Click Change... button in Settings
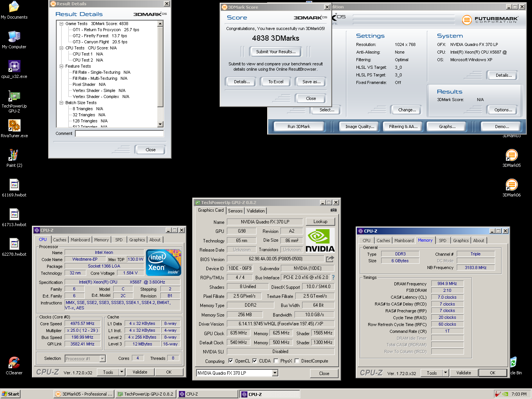532x399 pixels. point(407,110)
